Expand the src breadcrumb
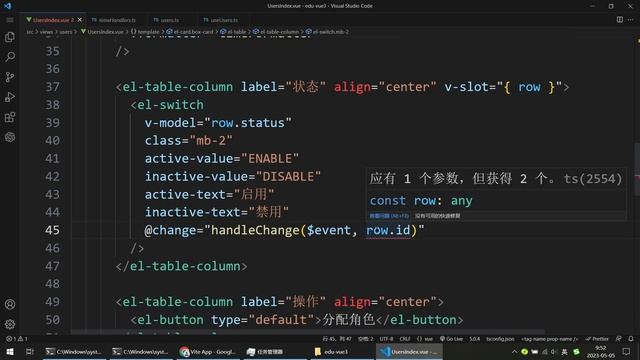Image resolution: width=640 pixels, height=360 pixels. tap(29, 31)
